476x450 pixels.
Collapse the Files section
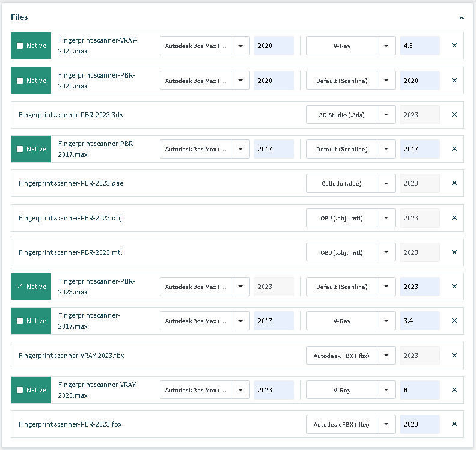click(x=461, y=18)
